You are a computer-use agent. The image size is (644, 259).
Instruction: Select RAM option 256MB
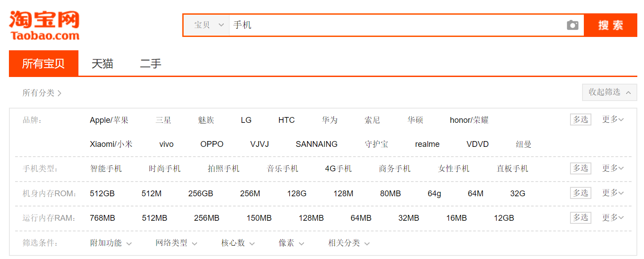click(206, 218)
